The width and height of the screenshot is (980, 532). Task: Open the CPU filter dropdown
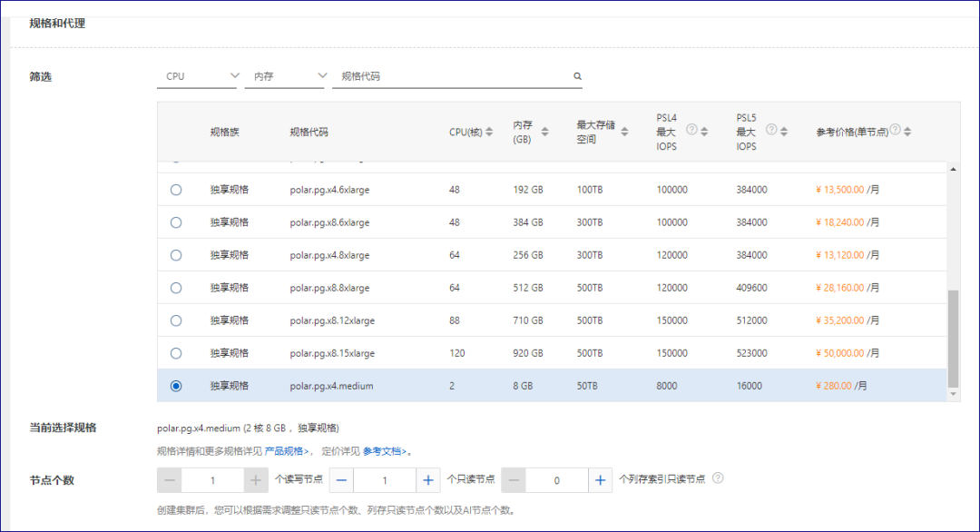click(199, 77)
